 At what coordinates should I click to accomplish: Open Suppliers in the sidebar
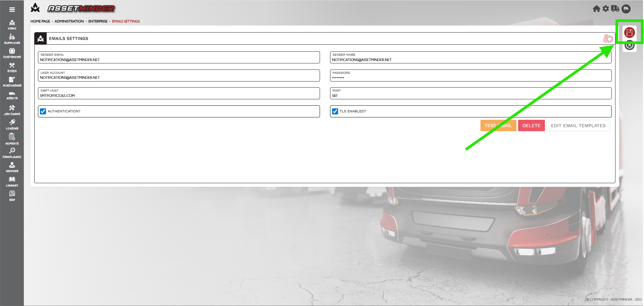(x=12, y=39)
